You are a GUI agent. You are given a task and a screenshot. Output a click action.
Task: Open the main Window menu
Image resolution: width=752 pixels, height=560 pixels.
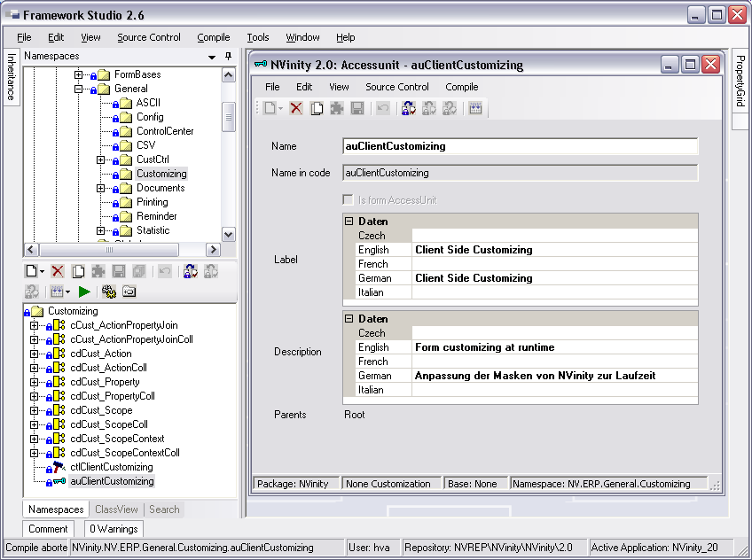click(x=302, y=37)
